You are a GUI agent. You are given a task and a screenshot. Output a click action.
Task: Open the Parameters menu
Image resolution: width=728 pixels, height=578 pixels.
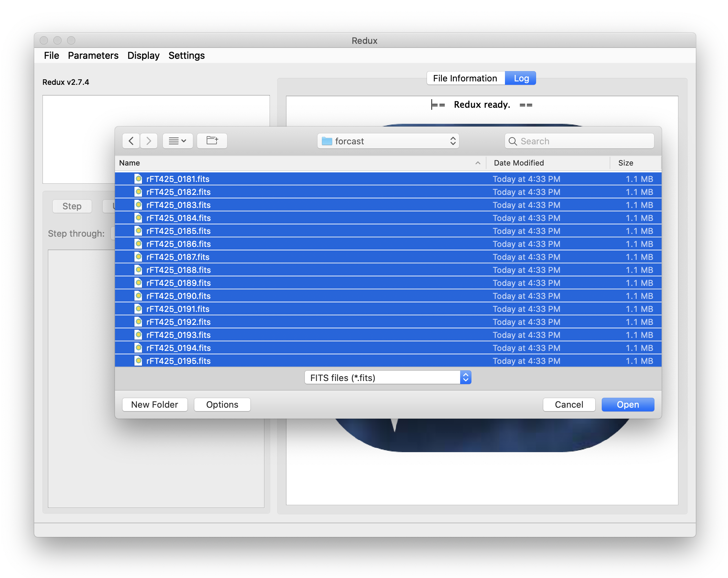coord(93,55)
